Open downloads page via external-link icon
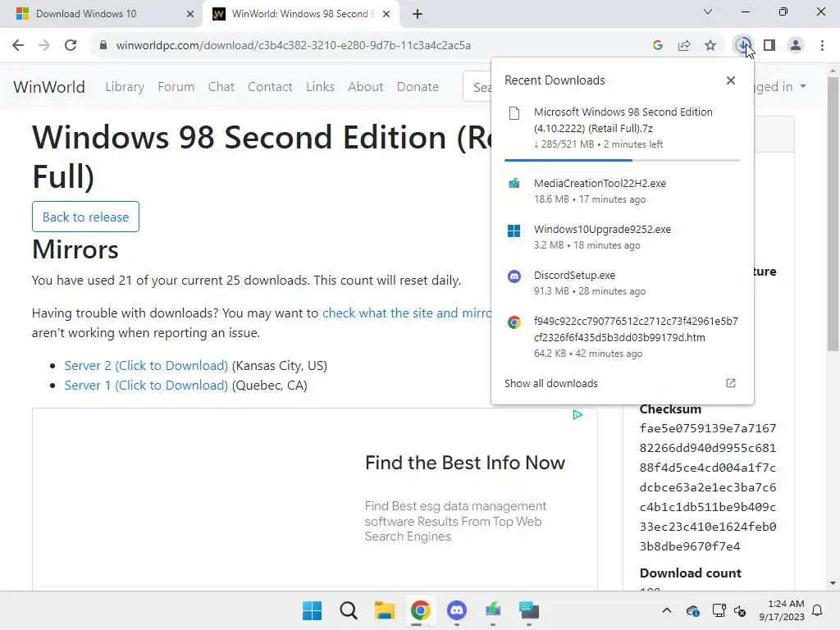 tap(731, 383)
